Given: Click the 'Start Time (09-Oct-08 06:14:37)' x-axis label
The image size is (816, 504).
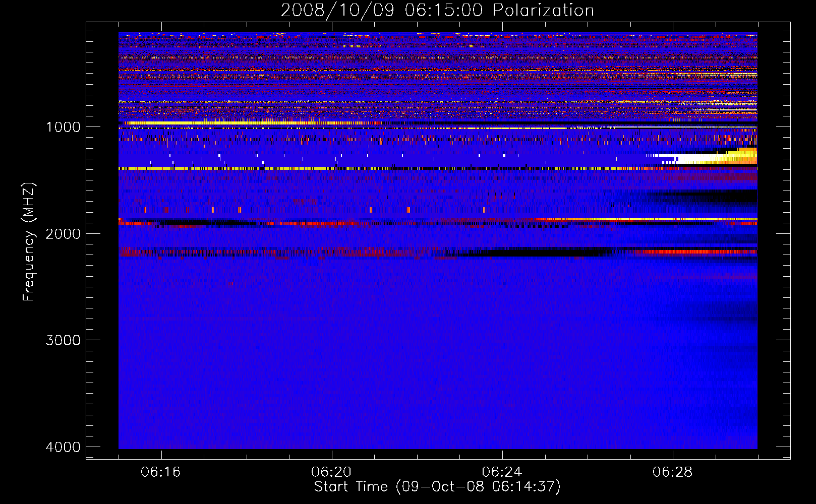Looking at the screenshot, I should (x=437, y=486).
